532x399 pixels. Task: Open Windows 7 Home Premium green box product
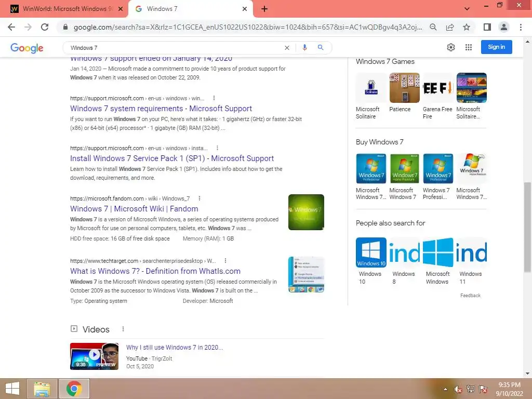(404, 177)
